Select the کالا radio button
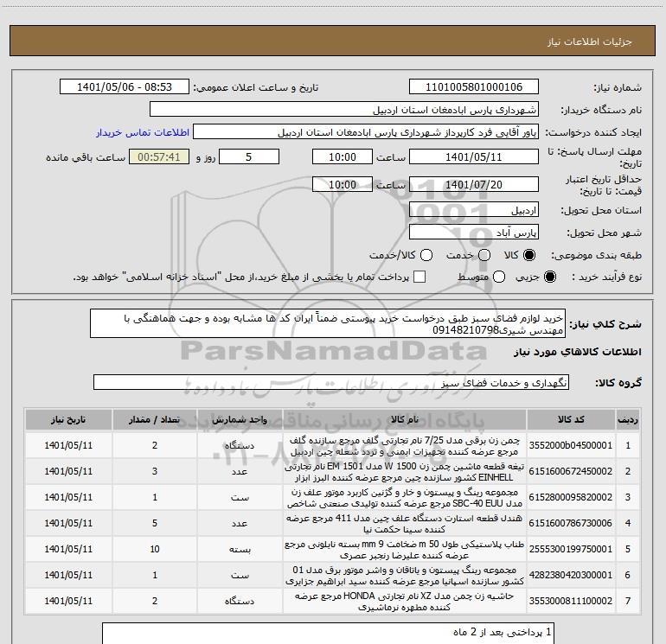Image resolution: width=666 pixels, height=644 pixels. 529,255
